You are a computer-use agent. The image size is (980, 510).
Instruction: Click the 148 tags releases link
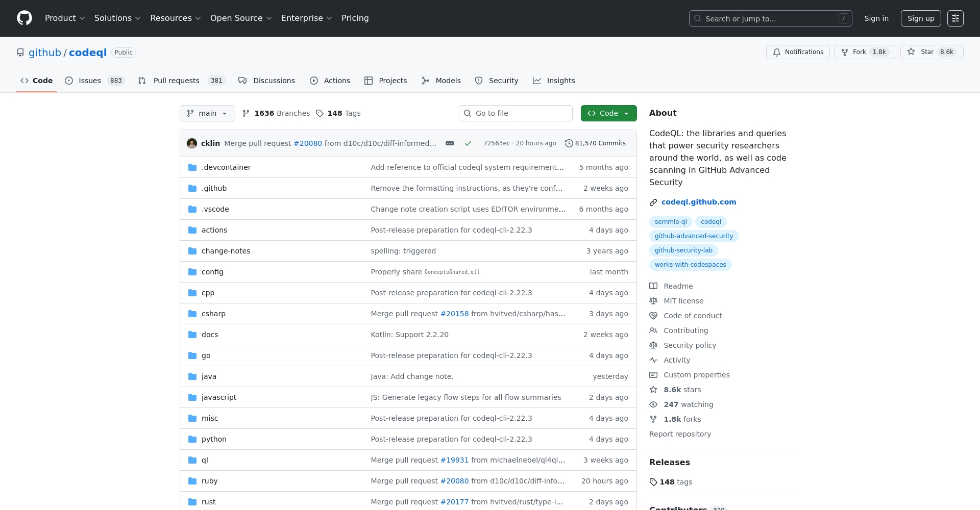(x=671, y=482)
